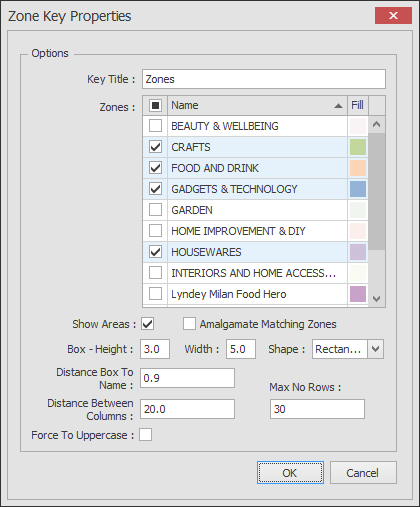420x507 pixels.
Task: Click the Max No Rows field
Action: click(317, 409)
